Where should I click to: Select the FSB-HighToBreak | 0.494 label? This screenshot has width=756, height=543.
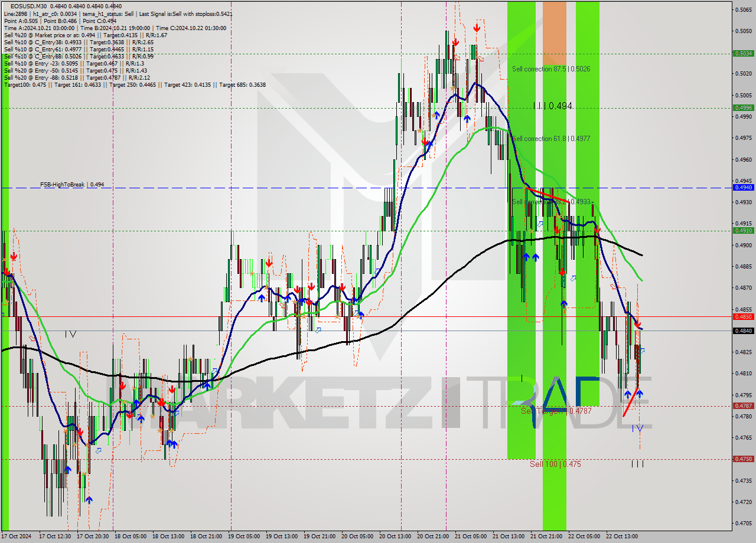pyautogui.click(x=72, y=185)
